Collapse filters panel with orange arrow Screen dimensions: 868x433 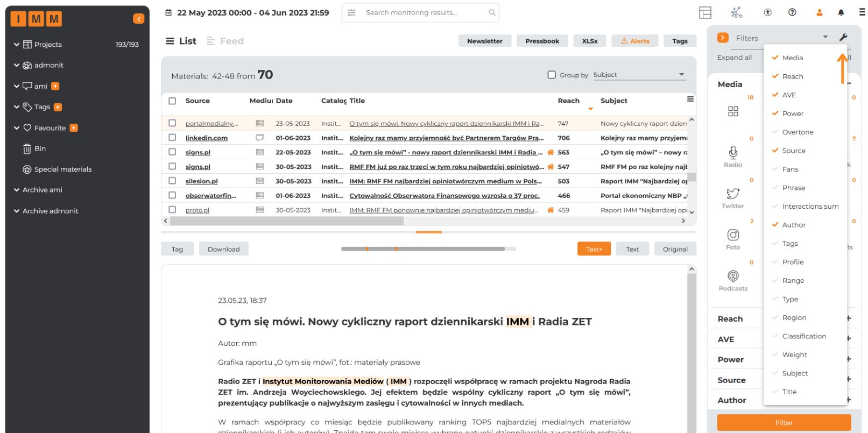tap(723, 38)
